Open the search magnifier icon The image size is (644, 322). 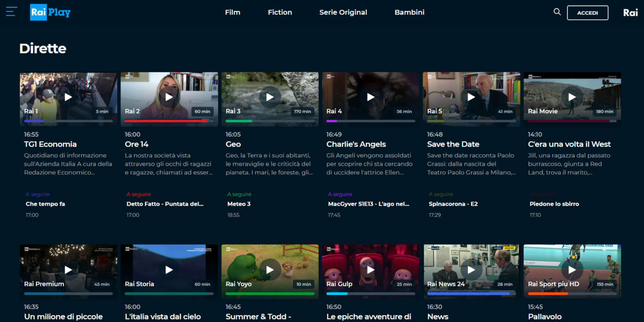pyautogui.click(x=557, y=12)
